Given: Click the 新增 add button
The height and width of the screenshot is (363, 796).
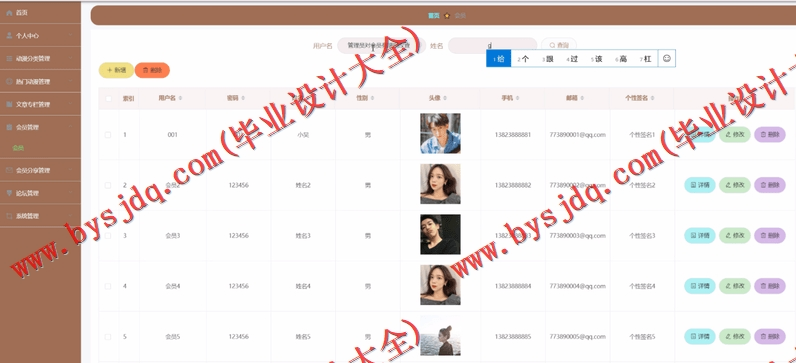Looking at the screenshot, I should click(116, 70).
